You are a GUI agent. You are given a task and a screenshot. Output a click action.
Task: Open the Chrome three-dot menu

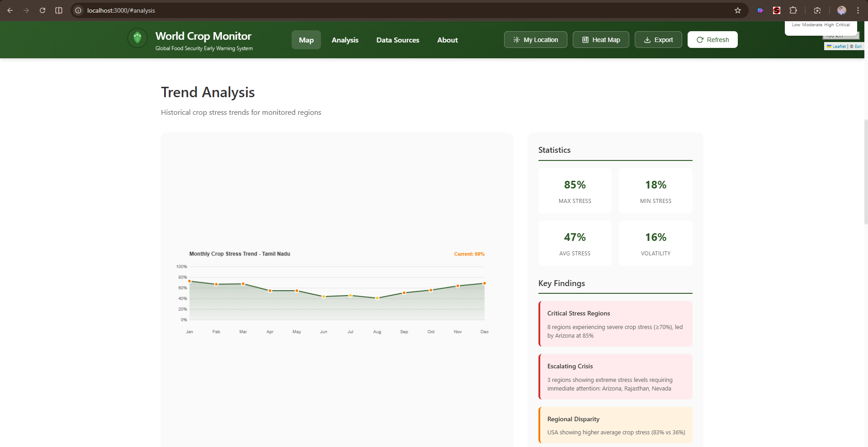tap(858, 10)
